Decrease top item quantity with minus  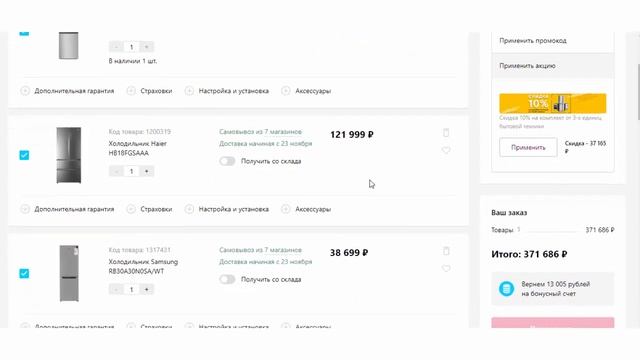pos(116,47)
